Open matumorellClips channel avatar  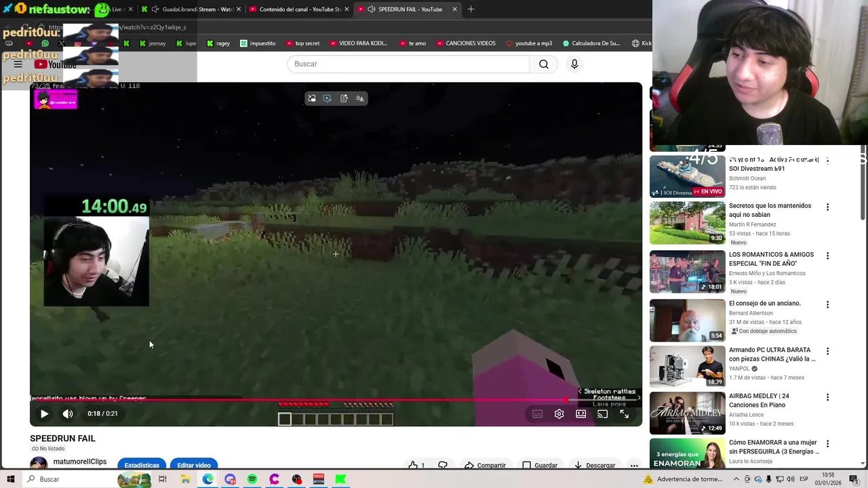(x=39, y=464)
